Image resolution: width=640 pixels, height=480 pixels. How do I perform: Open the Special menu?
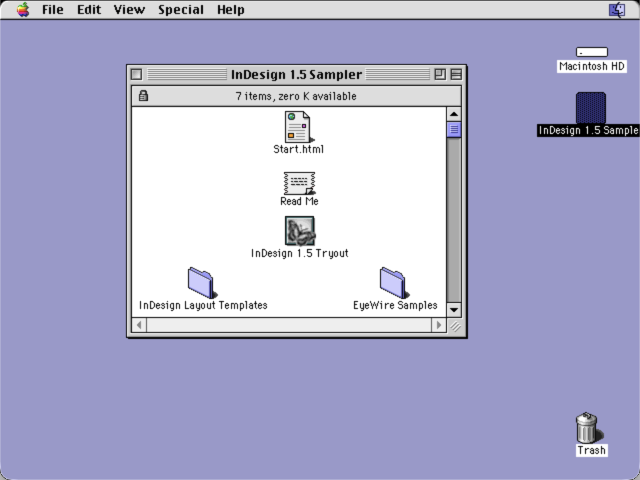point(181,9)
